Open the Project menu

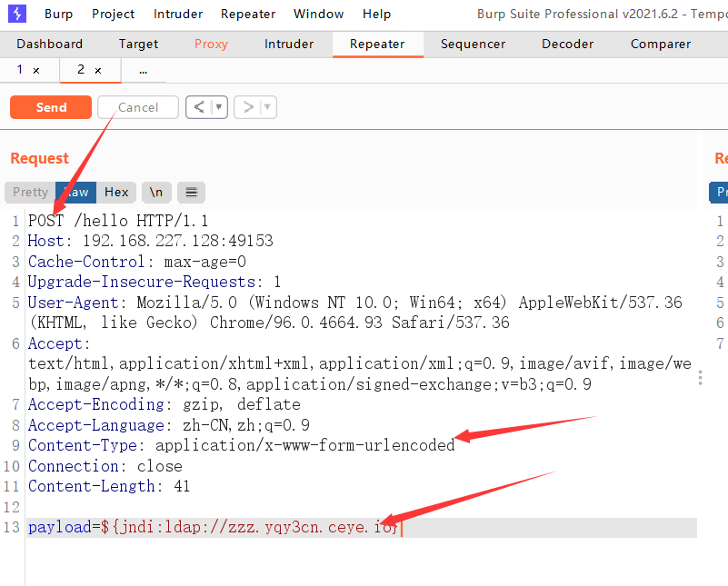[113, 14]
